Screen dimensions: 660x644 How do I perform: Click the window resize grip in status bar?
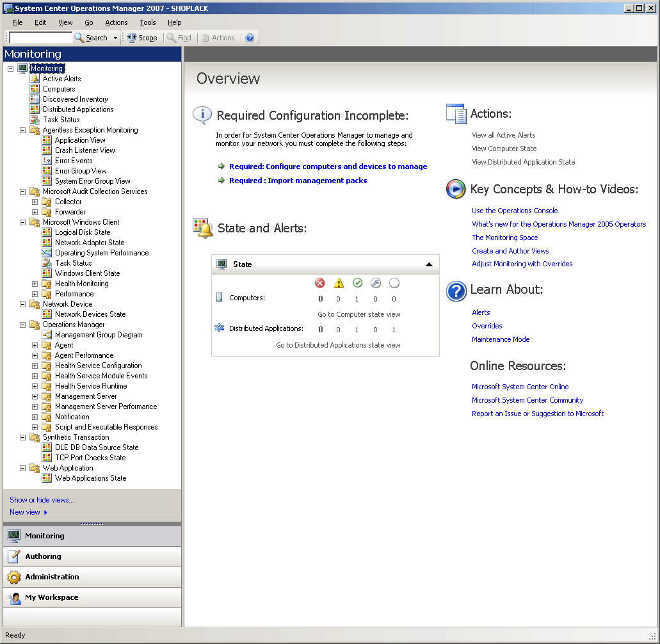coord(653,636)
